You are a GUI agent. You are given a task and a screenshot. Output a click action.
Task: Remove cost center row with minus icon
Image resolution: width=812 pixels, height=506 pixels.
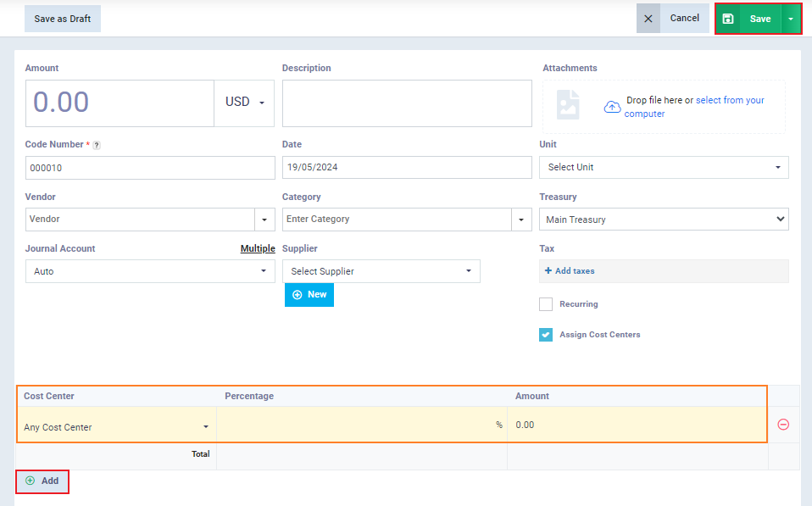tap(783, 425)
